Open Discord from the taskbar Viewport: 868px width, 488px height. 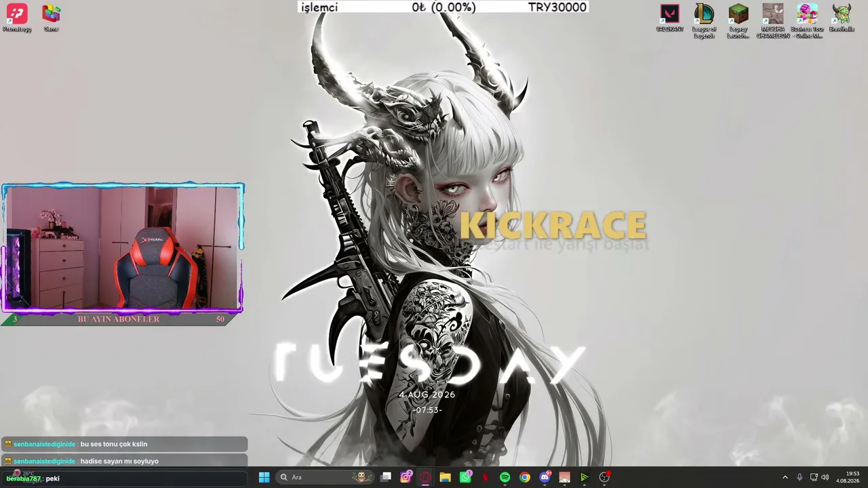[545, 477]
